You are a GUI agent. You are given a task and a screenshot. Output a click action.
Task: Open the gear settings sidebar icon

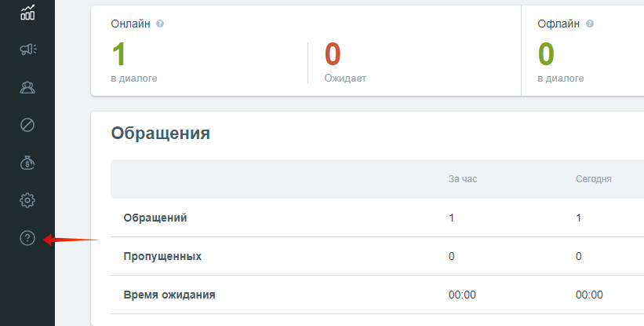pos(27,200)
